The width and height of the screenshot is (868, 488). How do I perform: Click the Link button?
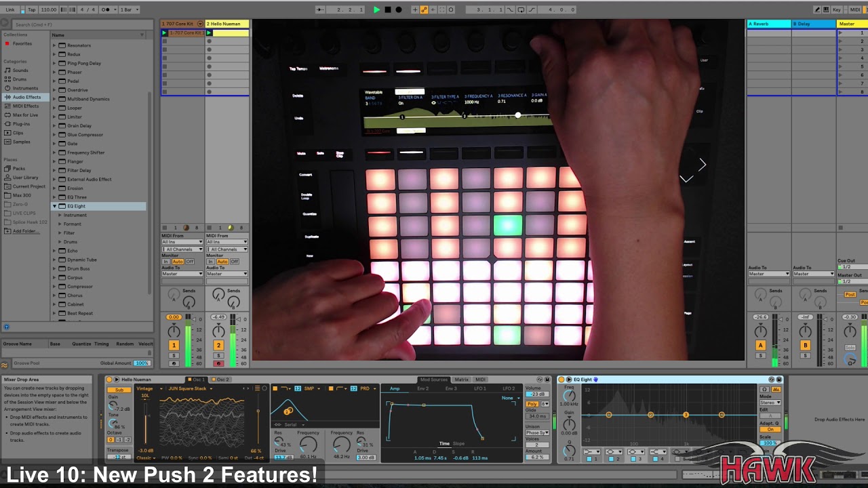click(x=10, y=9)
